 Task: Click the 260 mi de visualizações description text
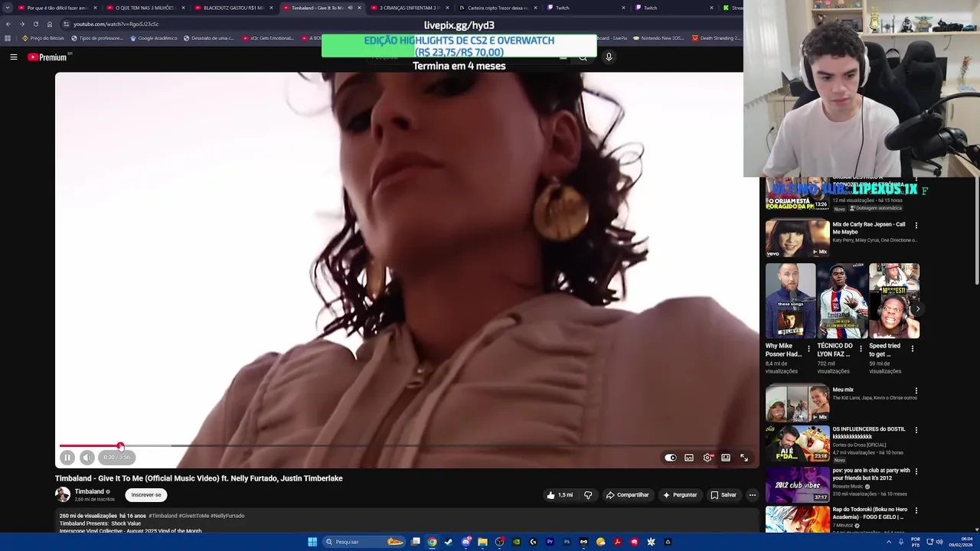click(88, 516)
